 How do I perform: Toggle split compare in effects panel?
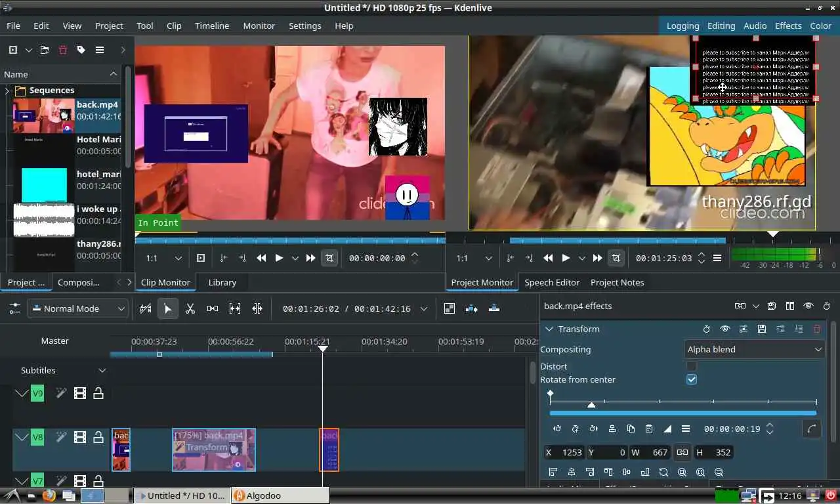(x=790, y=306)
